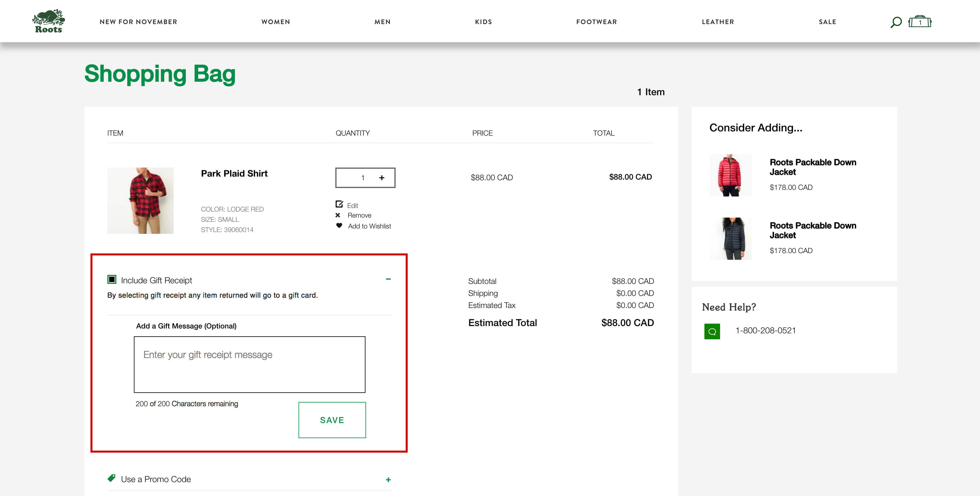The height and width of the screenshot is (496, 980).
Task: Click the Estimated Total $88.00 CAD amount
Action: tap(627, 323)
